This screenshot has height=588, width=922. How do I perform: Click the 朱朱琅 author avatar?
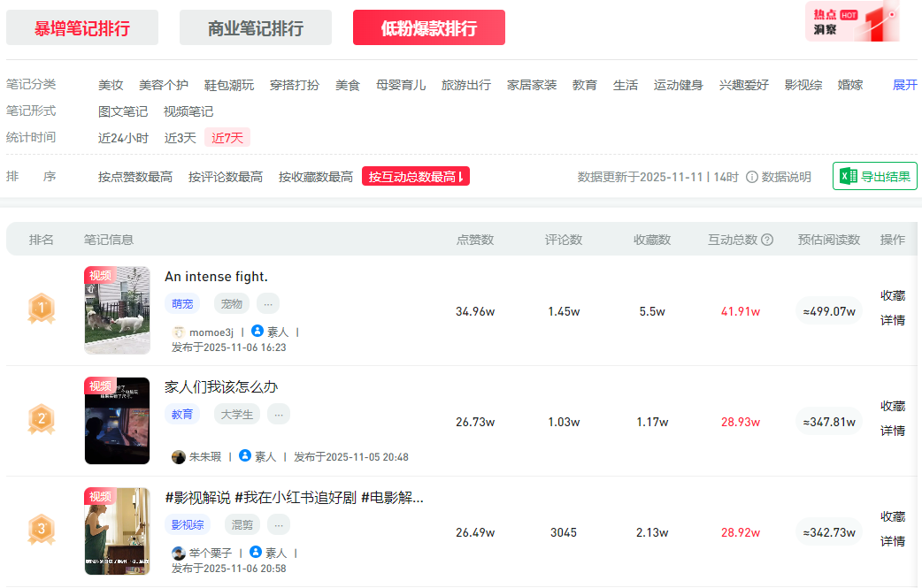point(179,457)
